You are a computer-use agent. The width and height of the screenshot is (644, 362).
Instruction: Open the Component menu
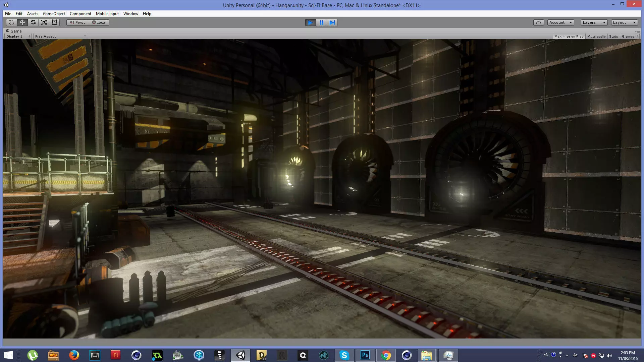click(x=80, y=14)
